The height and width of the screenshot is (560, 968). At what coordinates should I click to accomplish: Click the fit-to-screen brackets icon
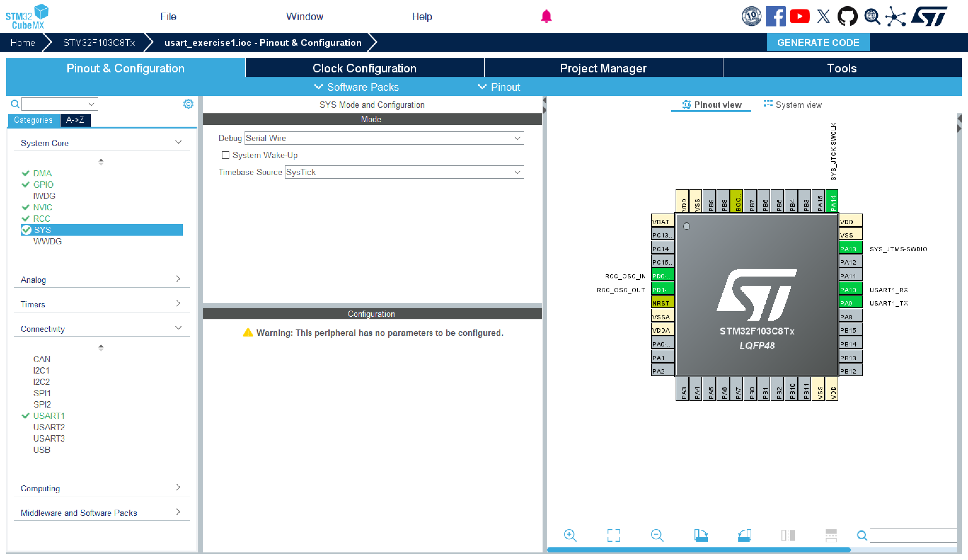click(x=614, y=535)
